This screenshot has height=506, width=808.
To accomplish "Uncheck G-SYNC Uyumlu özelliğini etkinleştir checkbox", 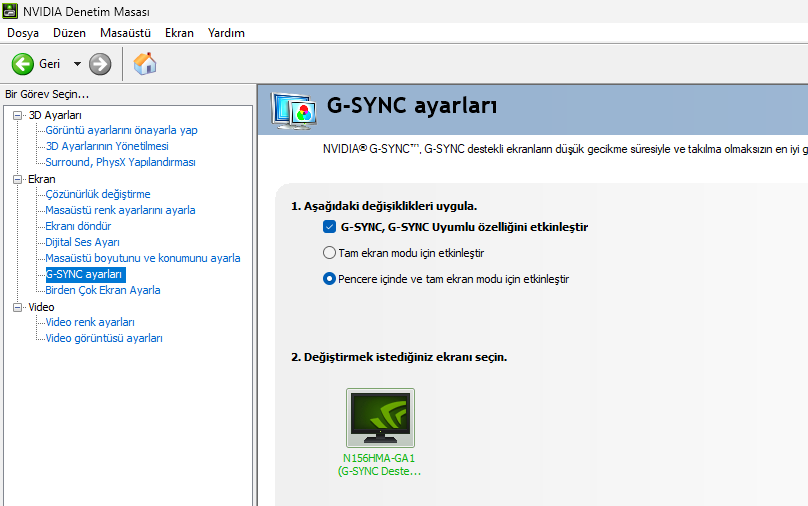I will tap(329, 227).
